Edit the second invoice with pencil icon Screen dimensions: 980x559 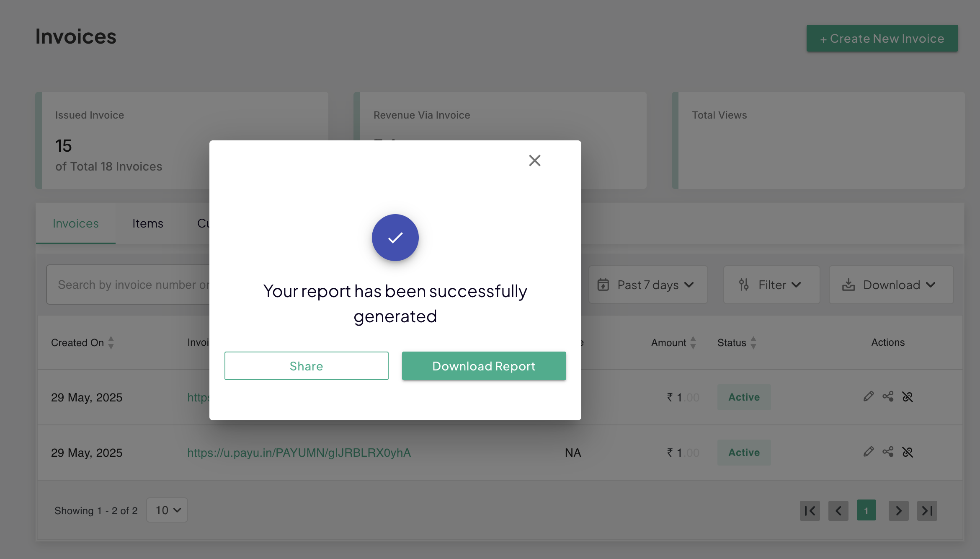(x=869, y=452)
